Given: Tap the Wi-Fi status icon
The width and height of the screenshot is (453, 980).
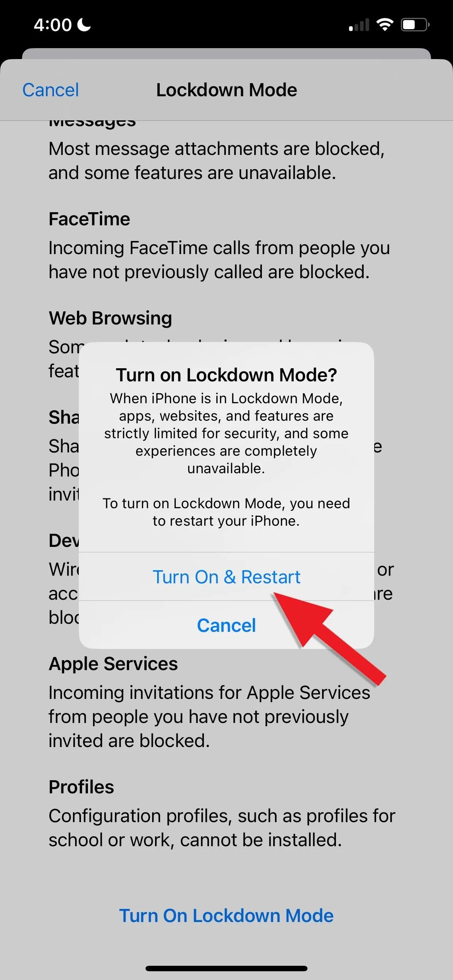Looking at the screenshot, I should (x=384, y=25).
